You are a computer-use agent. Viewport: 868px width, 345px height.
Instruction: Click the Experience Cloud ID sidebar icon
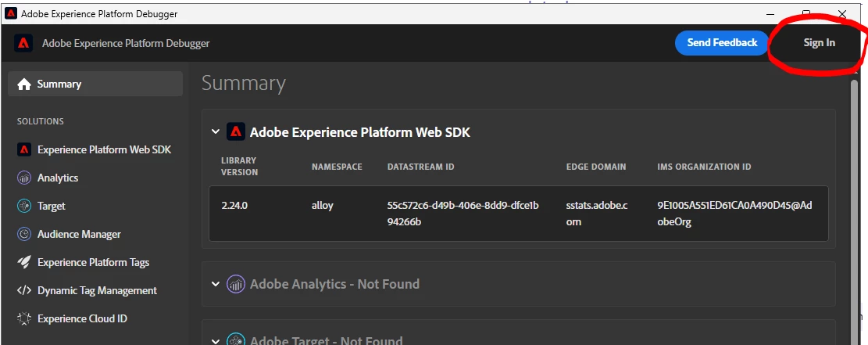tap(24, 318)
